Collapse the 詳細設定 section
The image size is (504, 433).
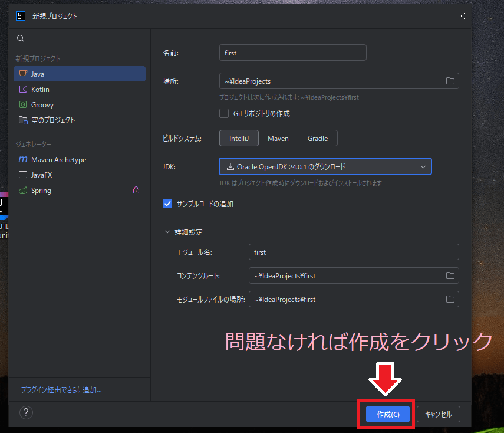(167, 232)
